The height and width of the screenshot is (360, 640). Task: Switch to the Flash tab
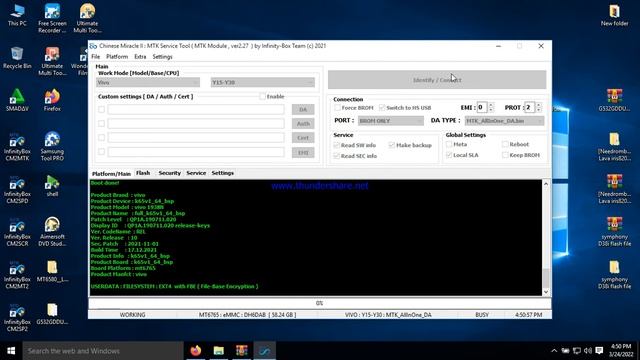tap(143, 173)
